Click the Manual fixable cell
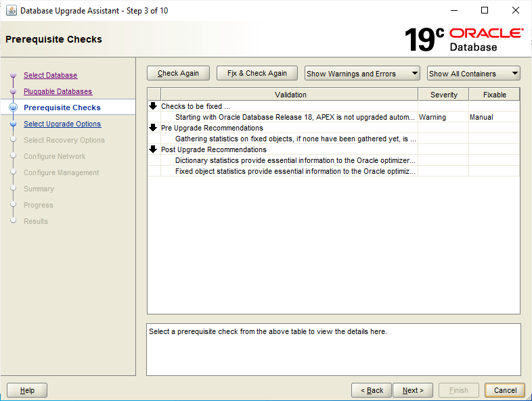The height and width of the screenshot is (401, 532). point(494,117)
